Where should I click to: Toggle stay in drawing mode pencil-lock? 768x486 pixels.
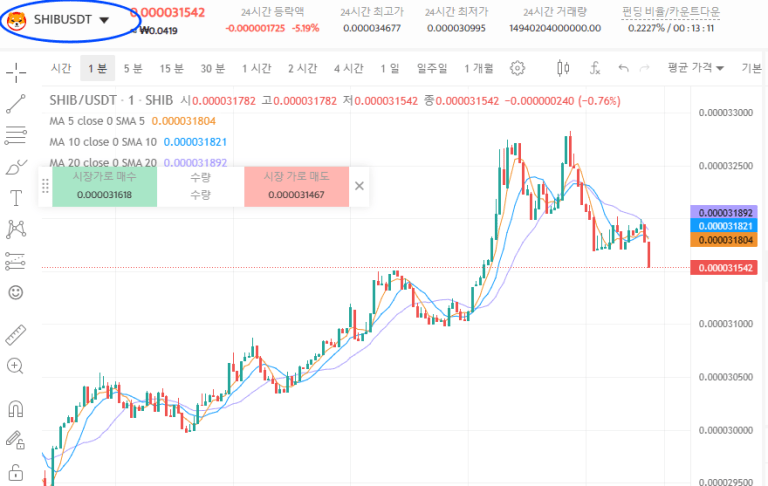(16, 439)
